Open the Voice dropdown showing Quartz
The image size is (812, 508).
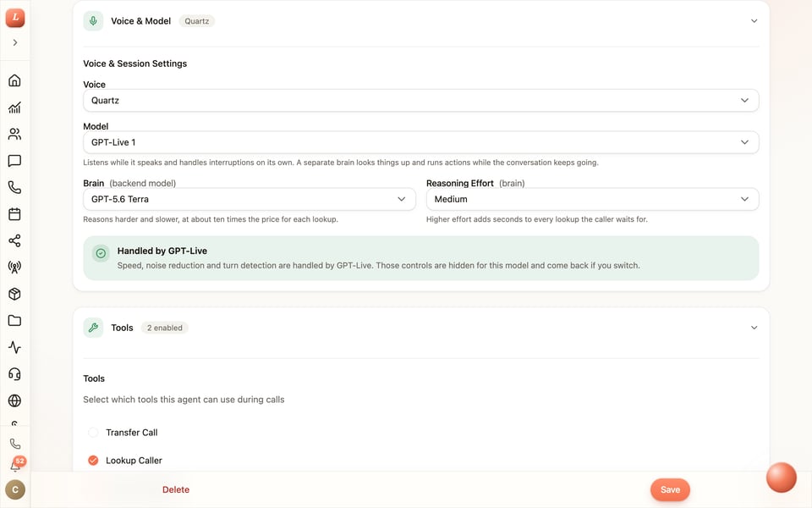(421, 101)
